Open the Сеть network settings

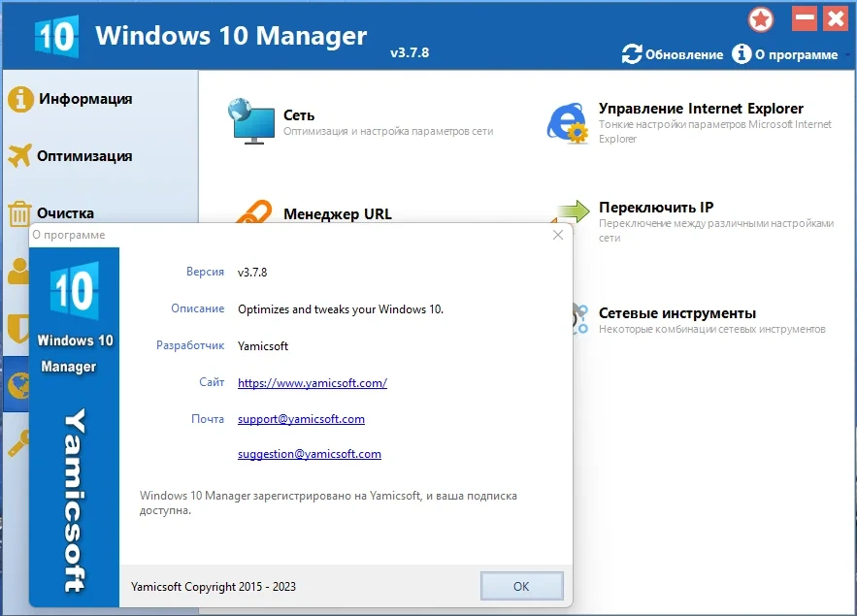[x=299, y=115]
